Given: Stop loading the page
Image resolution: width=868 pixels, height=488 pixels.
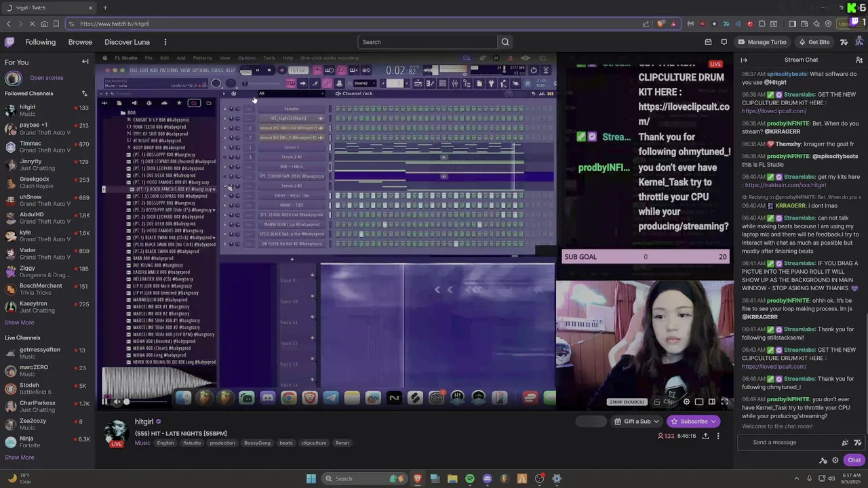Looking at the screenshot, I should (x=33, y=24).
